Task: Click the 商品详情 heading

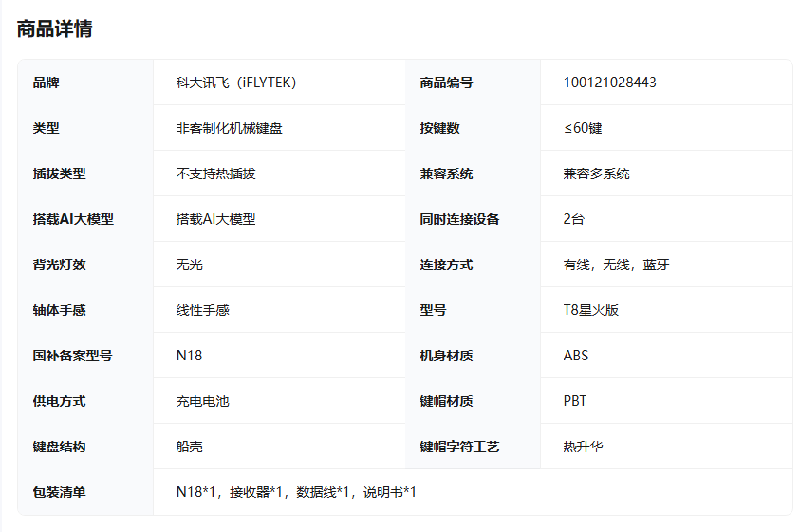Action: [x=55, y=28]
